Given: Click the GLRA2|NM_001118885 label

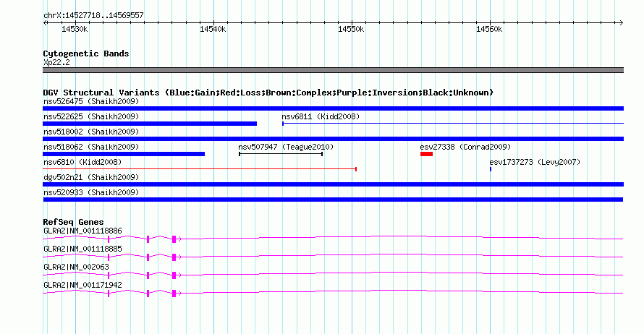Looking at the screenshot, I should (82, 249).
